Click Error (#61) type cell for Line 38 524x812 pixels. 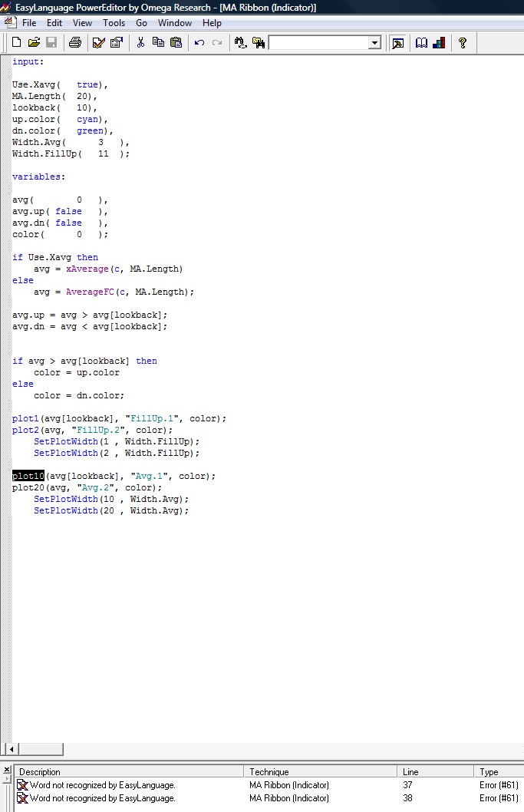(499, 798)
